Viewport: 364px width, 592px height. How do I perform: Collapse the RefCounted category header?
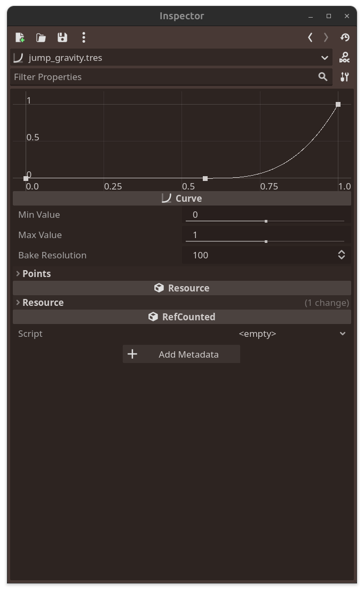pyautogui.click(x=181, y=316)
